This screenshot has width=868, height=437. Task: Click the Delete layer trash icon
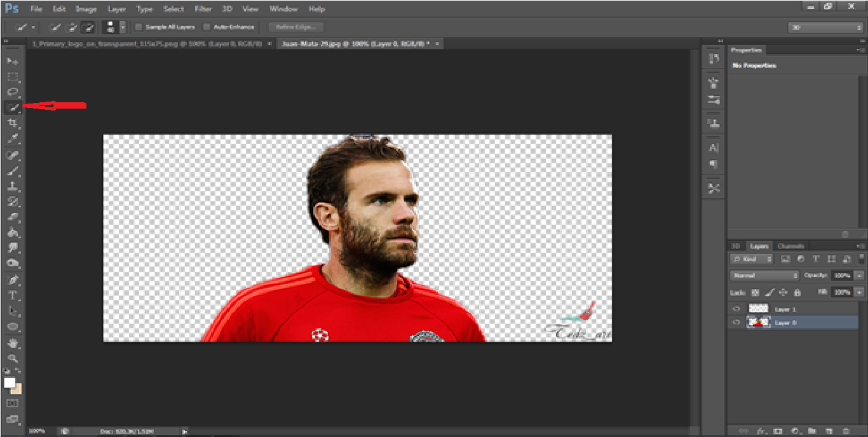(846, 431)
